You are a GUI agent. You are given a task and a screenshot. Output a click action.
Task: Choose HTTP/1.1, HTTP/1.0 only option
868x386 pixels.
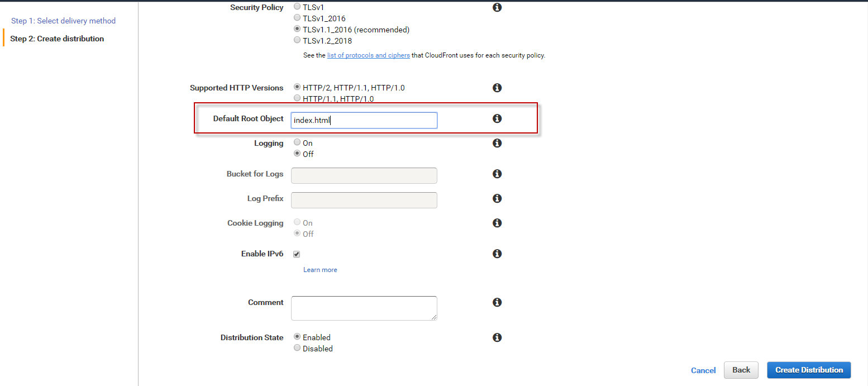(x=297, y=98)
